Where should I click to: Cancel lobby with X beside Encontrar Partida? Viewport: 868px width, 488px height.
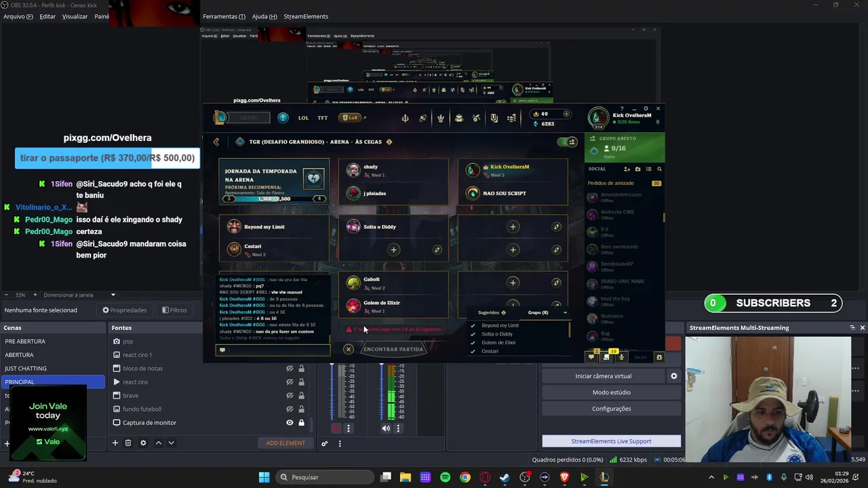tap(348, 349)
